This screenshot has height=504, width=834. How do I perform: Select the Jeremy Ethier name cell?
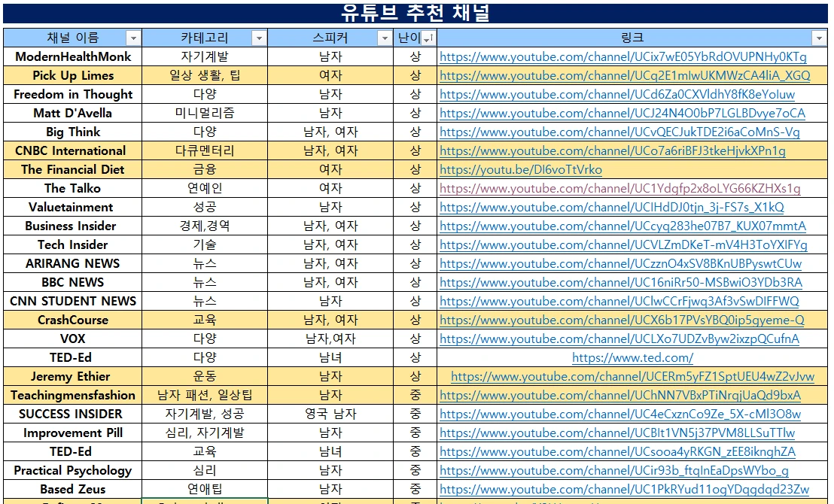click(x=73, y=376)
